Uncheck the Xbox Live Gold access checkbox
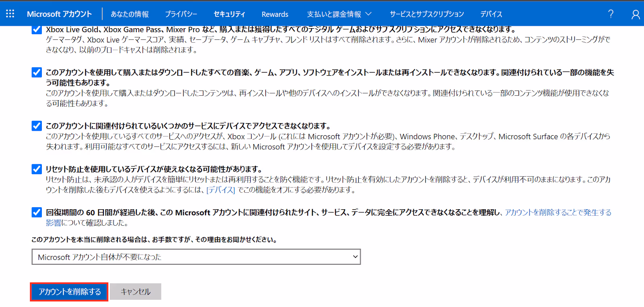Screen dimensions: 644x307 [x=37, y=29]
